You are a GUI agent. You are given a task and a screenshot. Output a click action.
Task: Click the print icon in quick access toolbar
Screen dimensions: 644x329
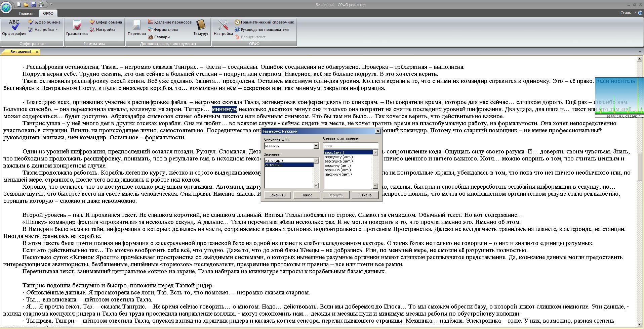point(41,4)
